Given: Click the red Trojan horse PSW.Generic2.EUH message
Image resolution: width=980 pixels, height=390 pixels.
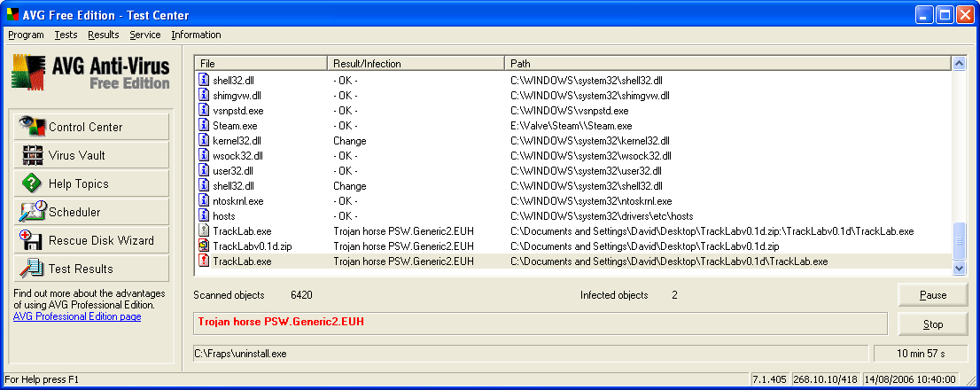Looking at the screenshot, I should pos(281,323).
